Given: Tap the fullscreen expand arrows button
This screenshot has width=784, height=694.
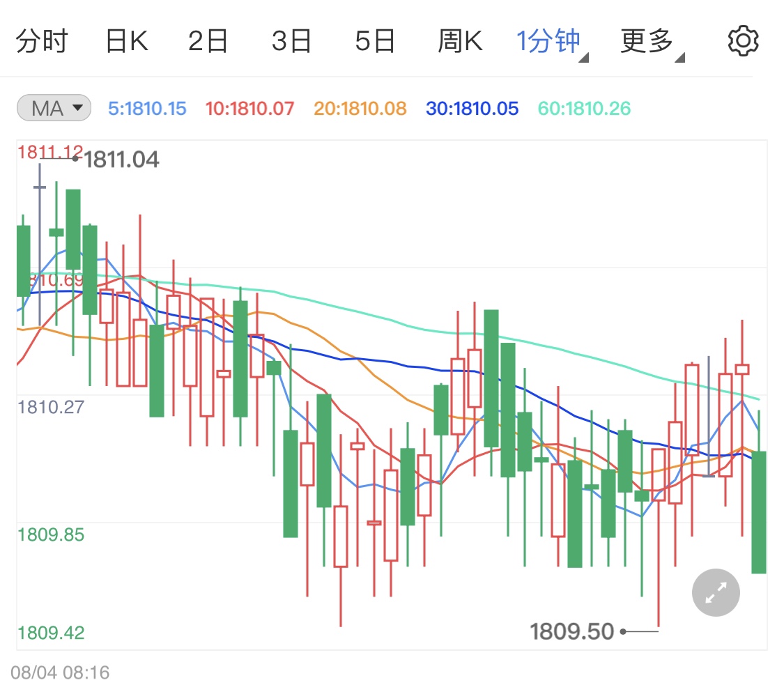Looking at the screenshot, I should click(x=716, y=592).
